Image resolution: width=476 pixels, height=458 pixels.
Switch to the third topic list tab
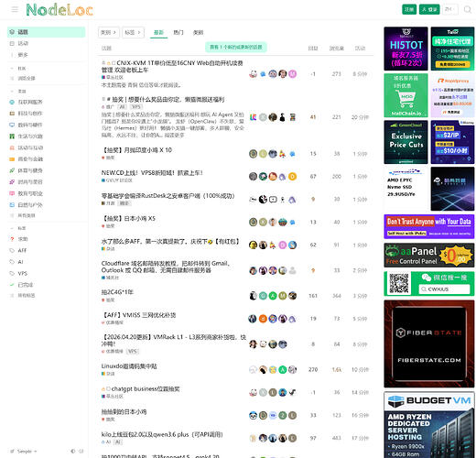pyautogui.click(x=198, y=32)
